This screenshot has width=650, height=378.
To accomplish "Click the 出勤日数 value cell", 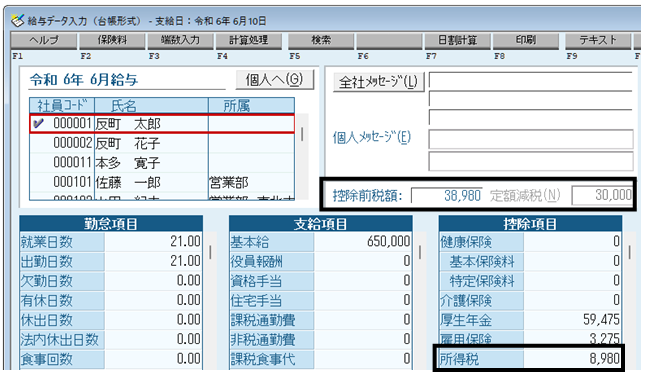I will click(153, 261).
